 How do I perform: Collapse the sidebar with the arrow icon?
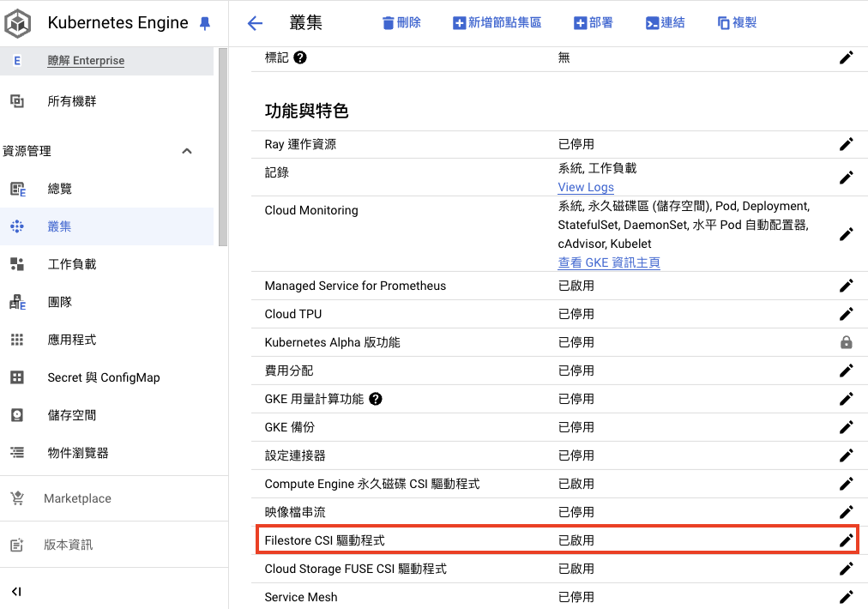(16, 591)
